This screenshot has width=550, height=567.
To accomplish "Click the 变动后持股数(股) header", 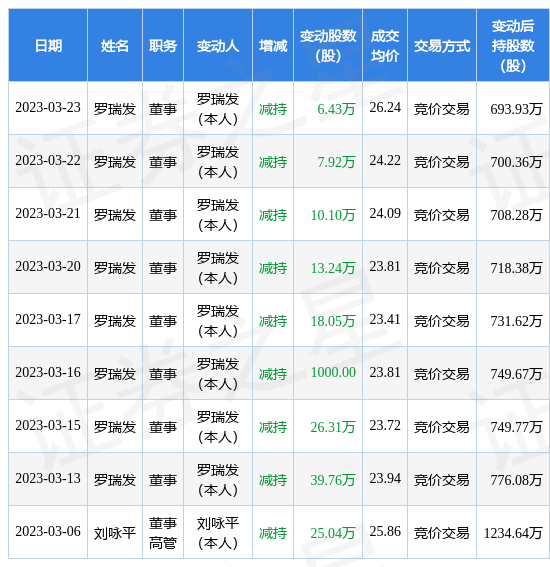I will point(513,46).
